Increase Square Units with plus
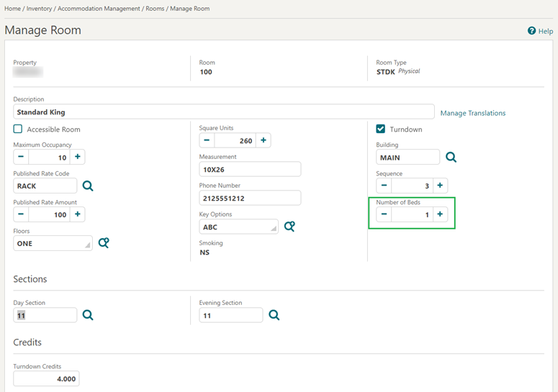The height and width of the screenshot is (392, 558). point(264,140)
